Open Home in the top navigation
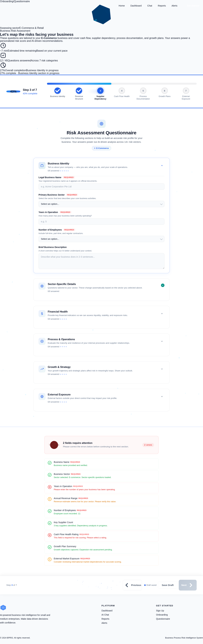 (x=121, y=6)
